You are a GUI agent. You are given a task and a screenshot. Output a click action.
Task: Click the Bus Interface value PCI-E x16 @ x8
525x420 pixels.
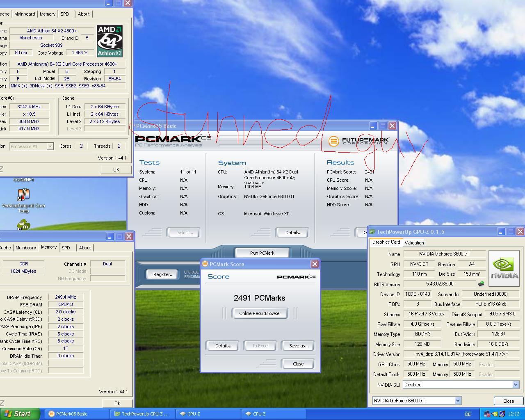pos(491,304)
